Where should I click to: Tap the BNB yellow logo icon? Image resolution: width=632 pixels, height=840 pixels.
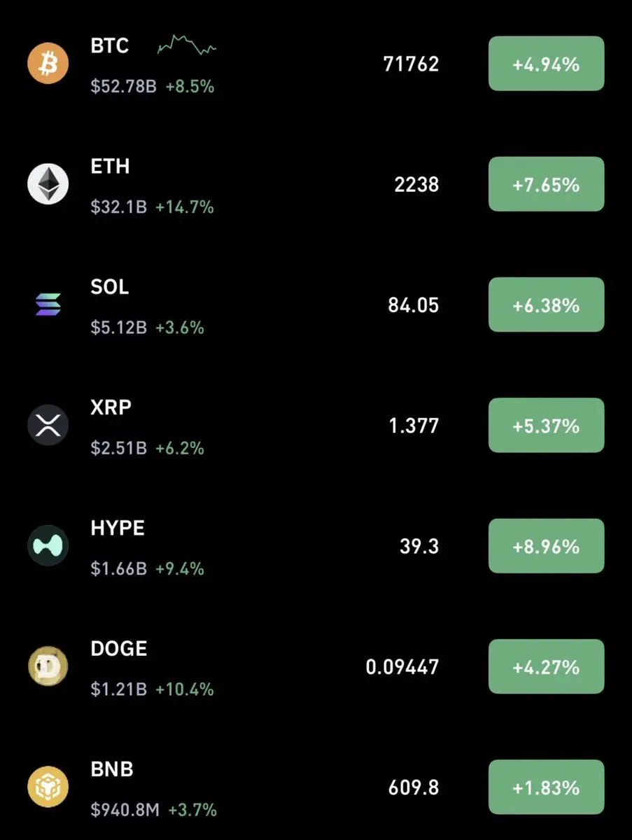(x=48, y=787)
